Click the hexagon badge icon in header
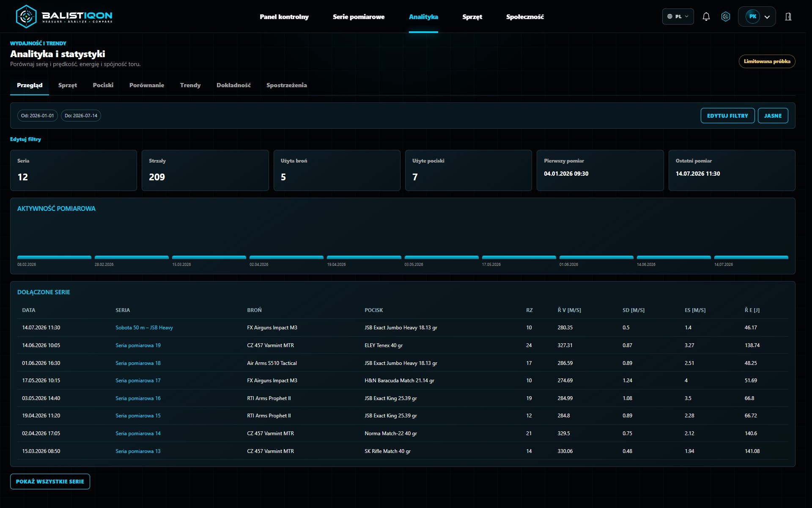The height and width of the screenshot is (508, 812). tap(726, 17)
